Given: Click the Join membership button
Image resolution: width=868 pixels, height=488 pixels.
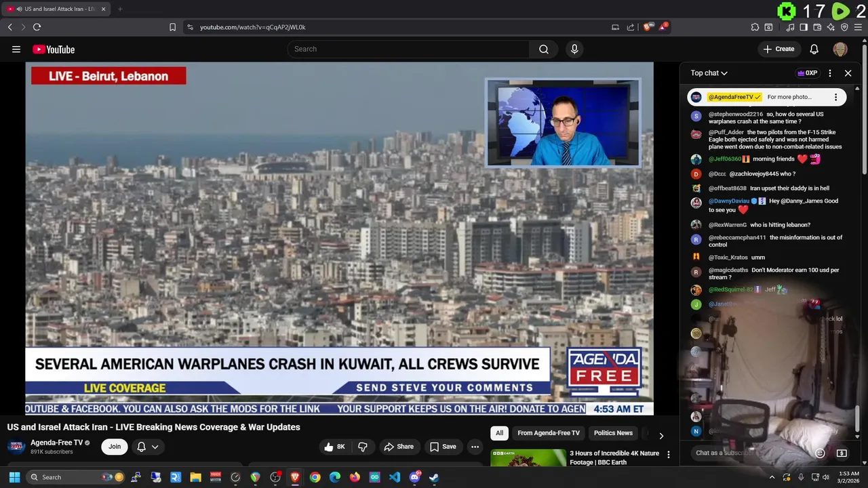Looking at the screenshot, I should [115, 447].
